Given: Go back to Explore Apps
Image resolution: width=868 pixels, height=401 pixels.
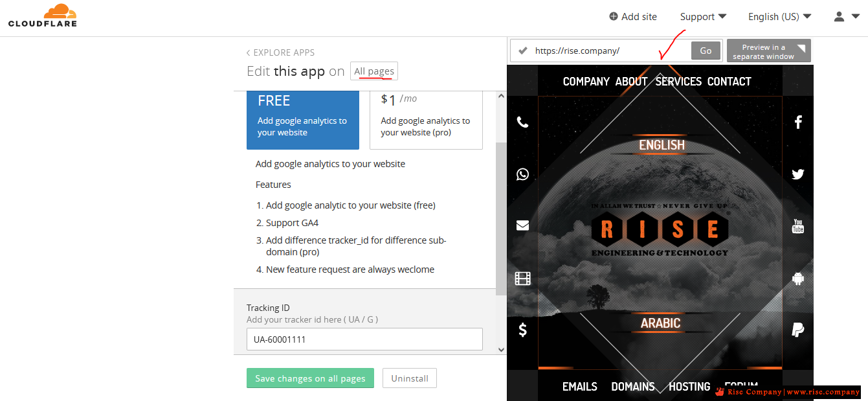Looking at the screenshot, I should [x=280, y=52].
